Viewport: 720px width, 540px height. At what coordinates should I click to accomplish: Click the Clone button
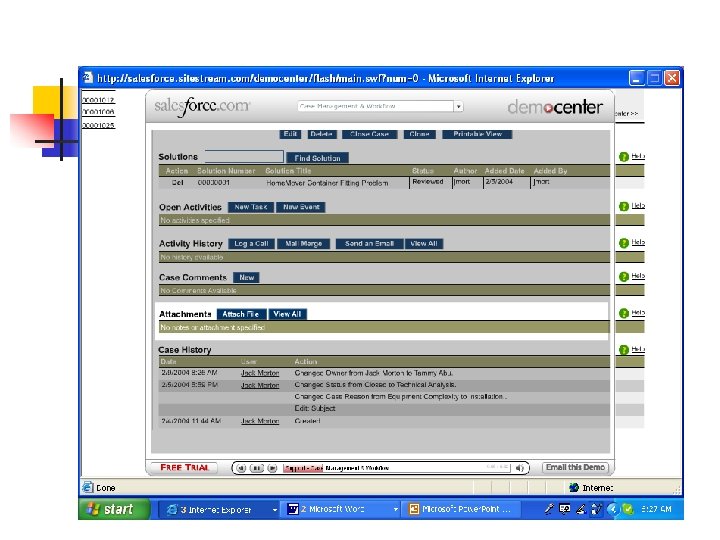click(419, 134)
